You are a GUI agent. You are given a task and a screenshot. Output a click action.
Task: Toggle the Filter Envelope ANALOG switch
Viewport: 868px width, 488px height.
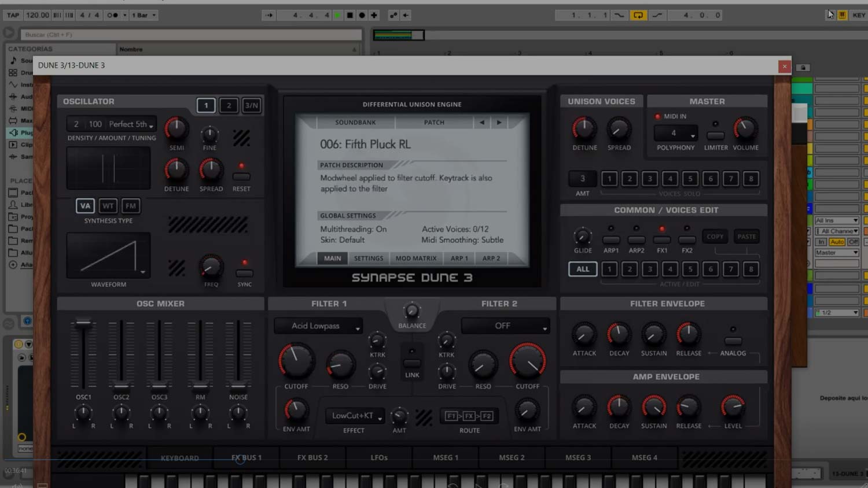click(733, 341)
